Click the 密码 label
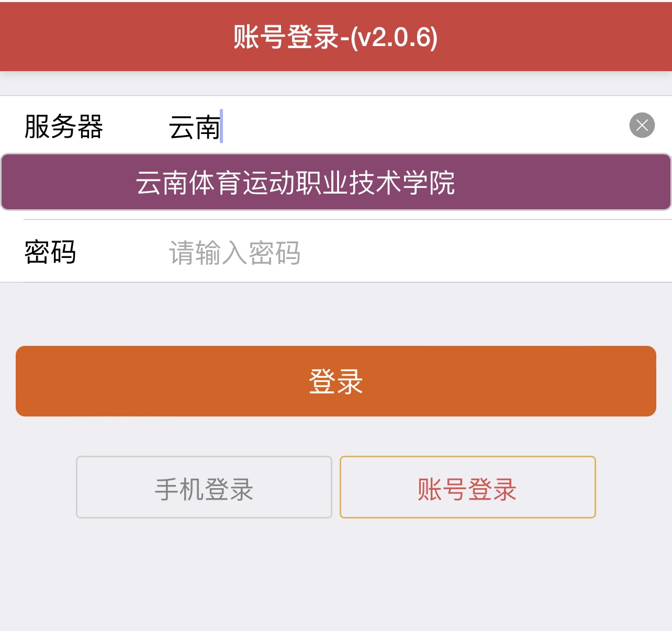Viewport: 672px width, 631px height. 50,252
